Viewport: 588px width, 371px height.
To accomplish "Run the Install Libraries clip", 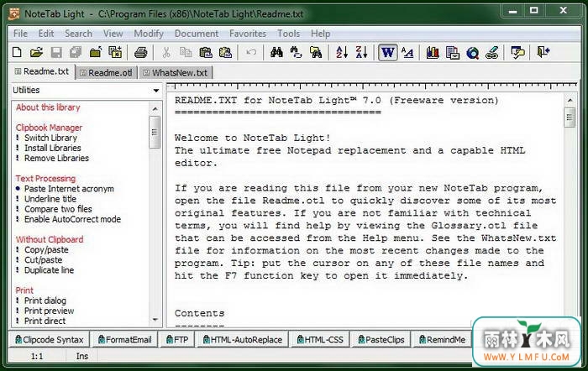I will coord(52,148).
